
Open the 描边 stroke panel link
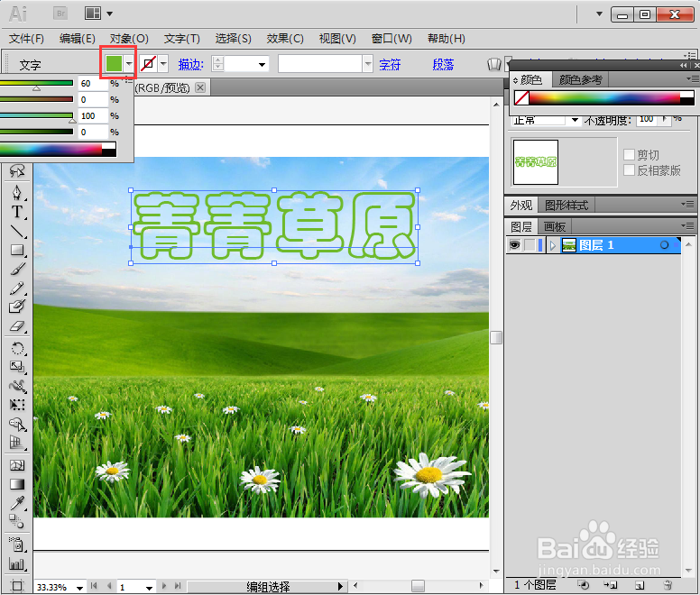coord(190,65)
